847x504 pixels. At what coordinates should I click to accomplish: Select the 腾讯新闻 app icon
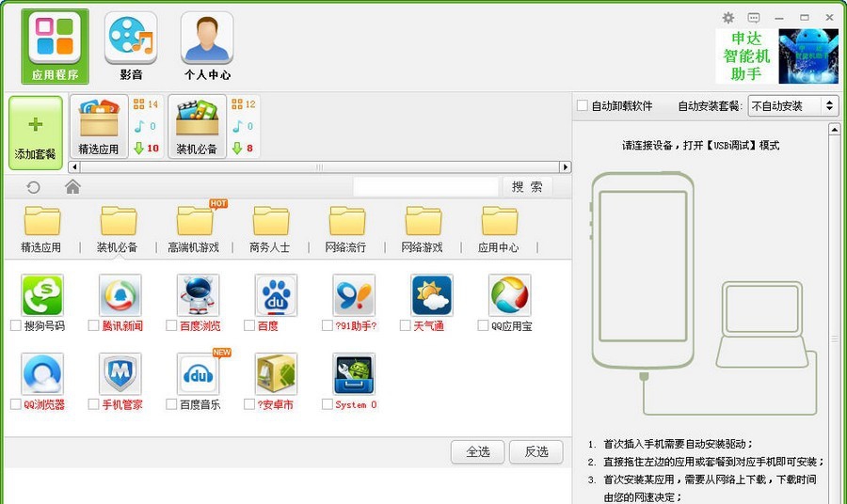pos(120,295)
